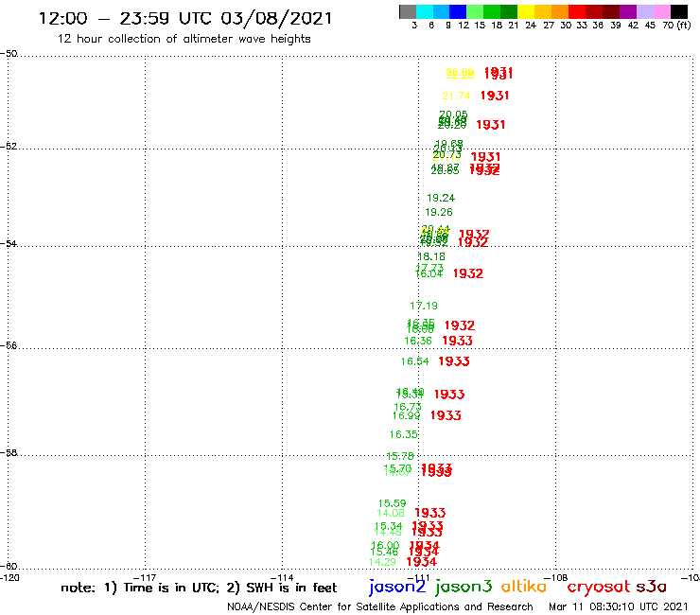
Task: Click the wave height value 19.24
Action: click(441, 198)
